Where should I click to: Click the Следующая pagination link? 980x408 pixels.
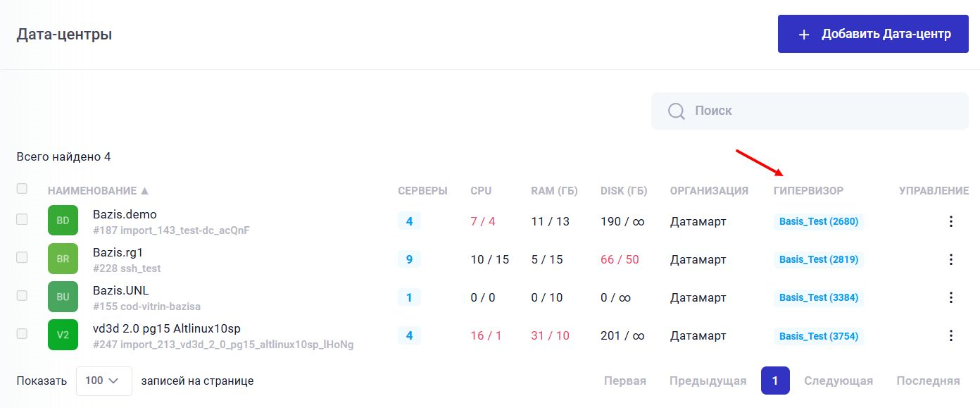838,381
